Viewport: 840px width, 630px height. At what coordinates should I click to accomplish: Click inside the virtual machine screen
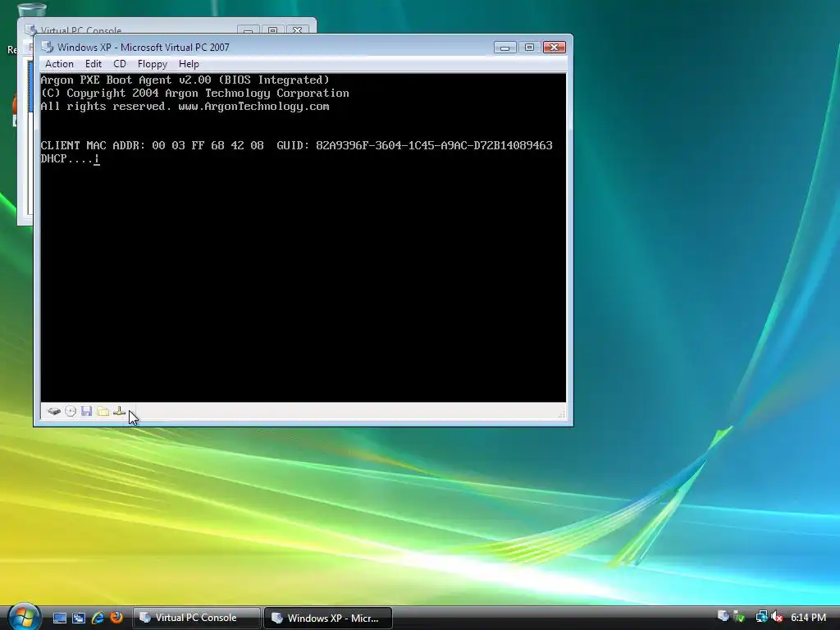click(304, 237)
